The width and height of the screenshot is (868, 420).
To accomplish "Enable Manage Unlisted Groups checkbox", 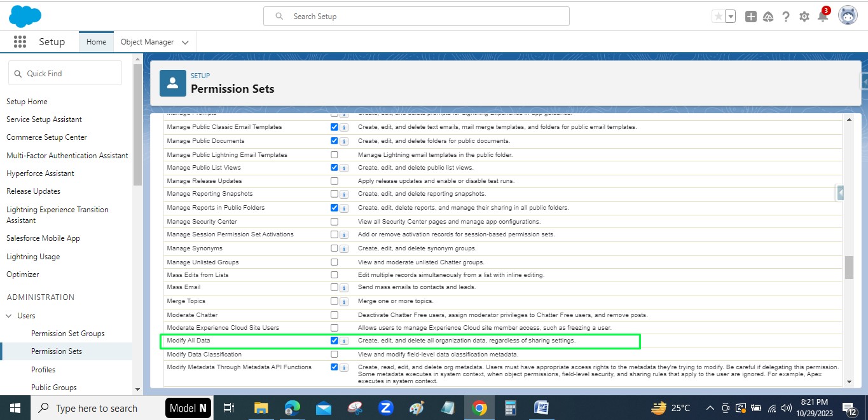I will point(334,262).
